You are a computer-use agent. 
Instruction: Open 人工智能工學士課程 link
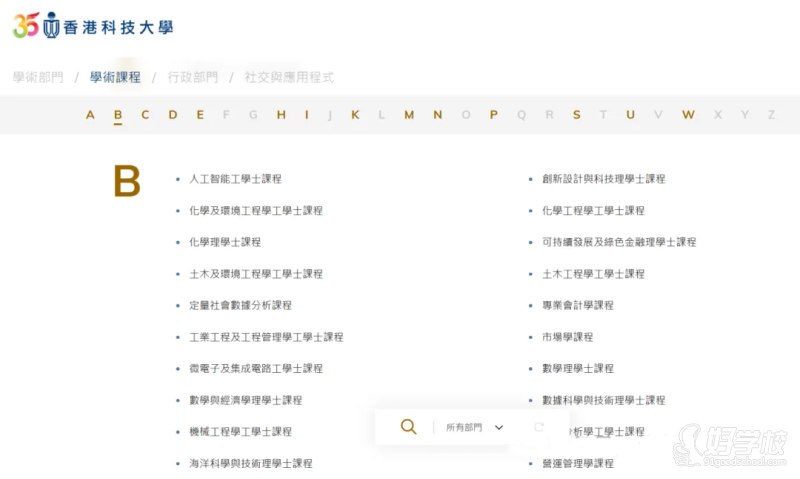(235, 179)
